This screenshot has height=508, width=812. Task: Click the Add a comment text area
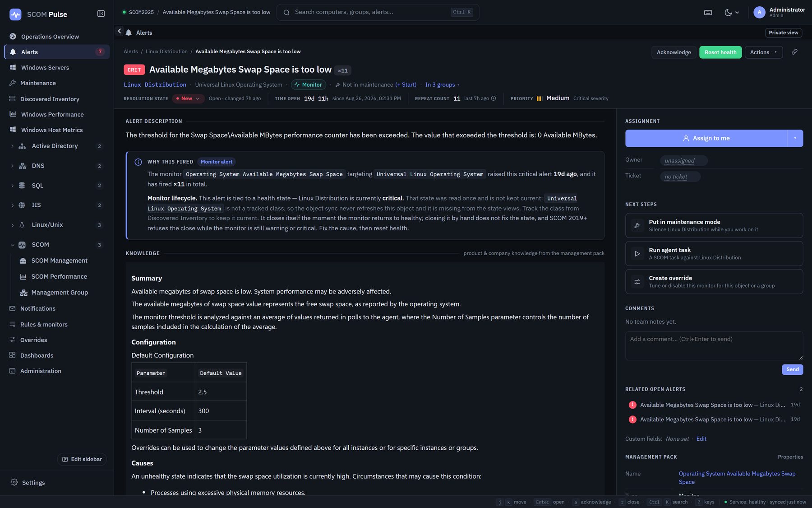point(714,346)
